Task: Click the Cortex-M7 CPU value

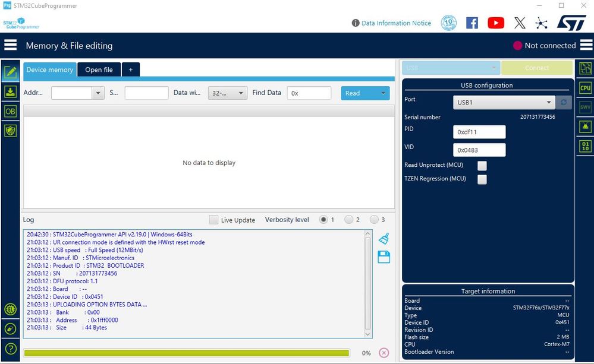Action: point(557,344)
